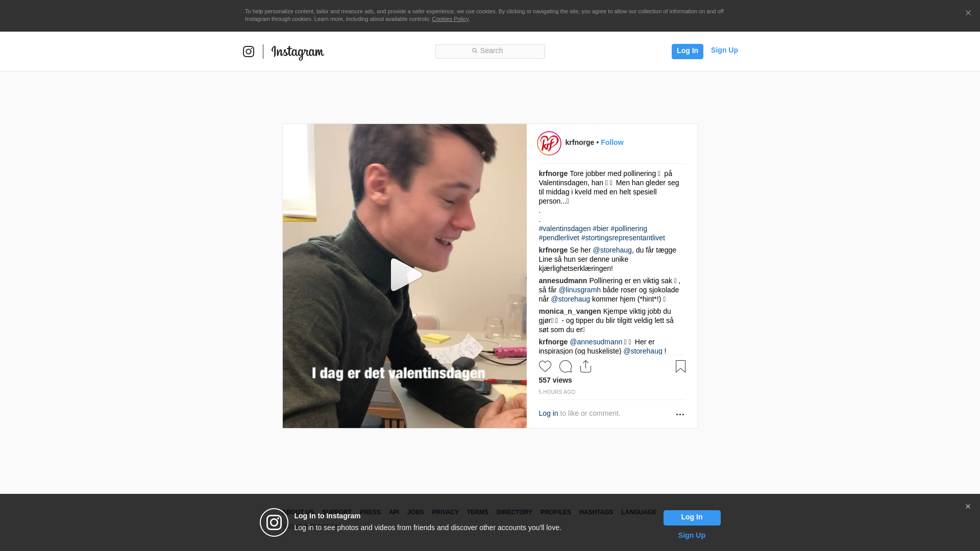Follow the krfnorge account
The width and height of the screenshot is (980, 551).
pos(612,142)
